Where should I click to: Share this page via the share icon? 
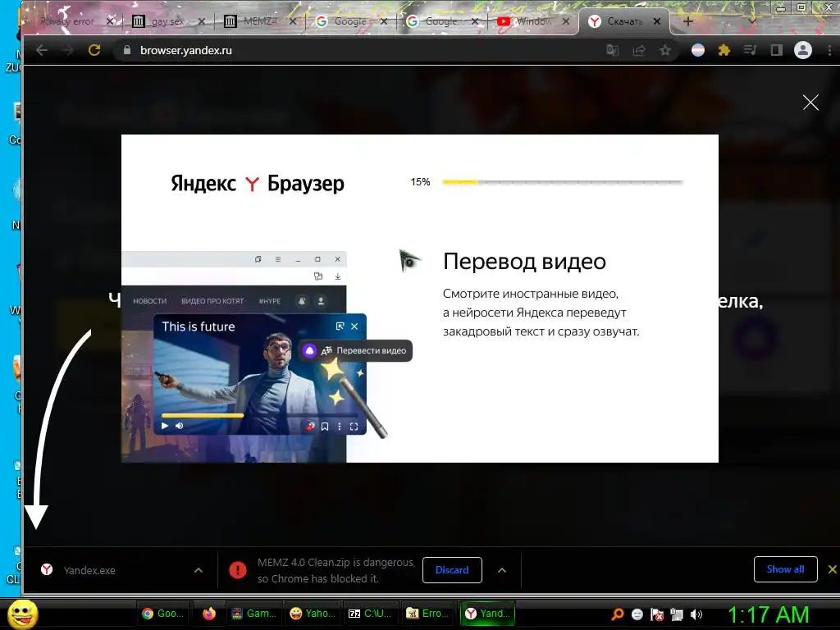pos(638,50)
